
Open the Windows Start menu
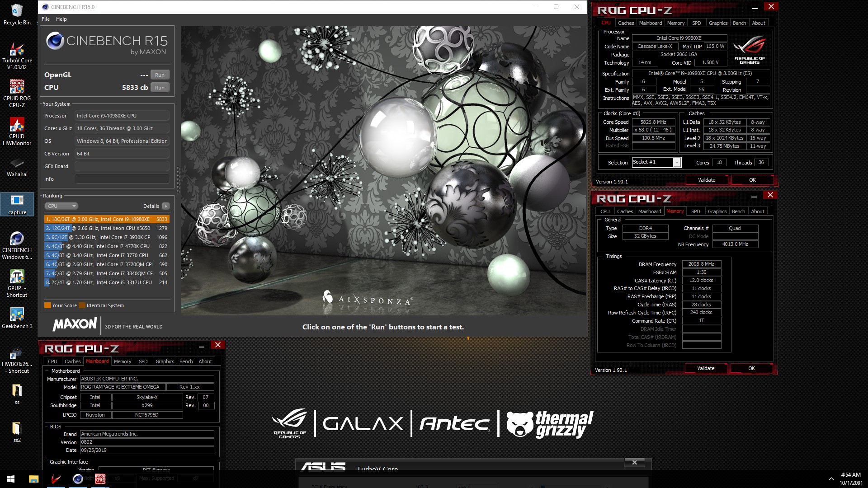[x=11, y=479]
